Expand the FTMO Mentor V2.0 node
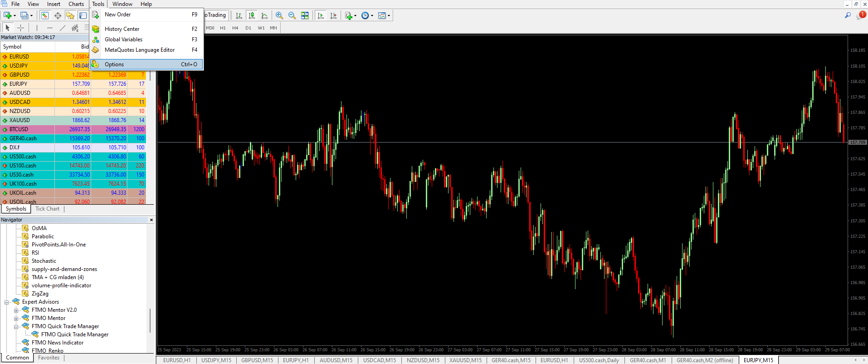 (16, 310)
